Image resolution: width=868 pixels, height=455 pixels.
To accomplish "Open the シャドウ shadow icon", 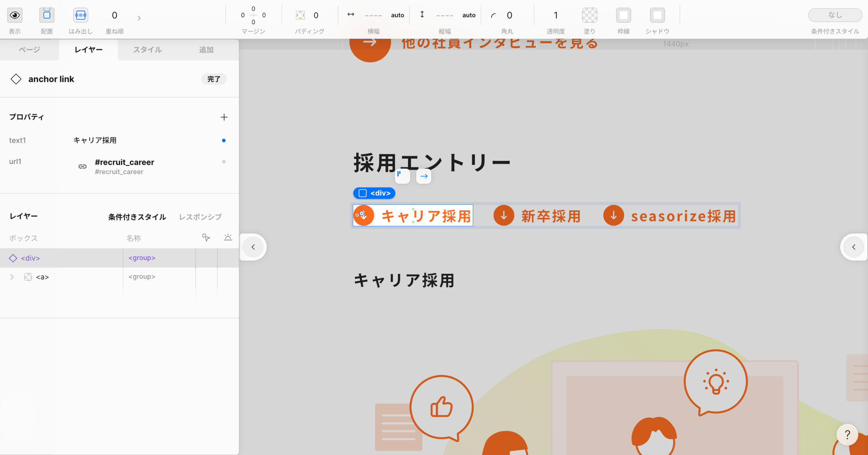I will [x=657, y=15].
